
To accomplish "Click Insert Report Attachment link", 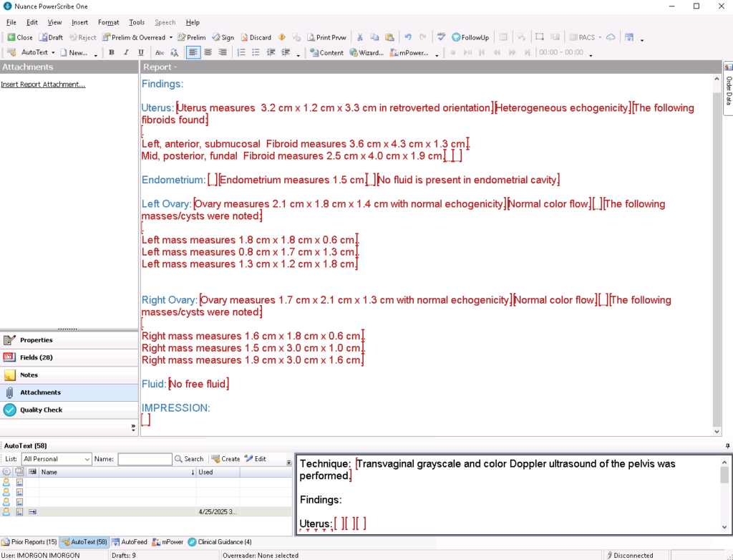I will click(x=43, y=85).
